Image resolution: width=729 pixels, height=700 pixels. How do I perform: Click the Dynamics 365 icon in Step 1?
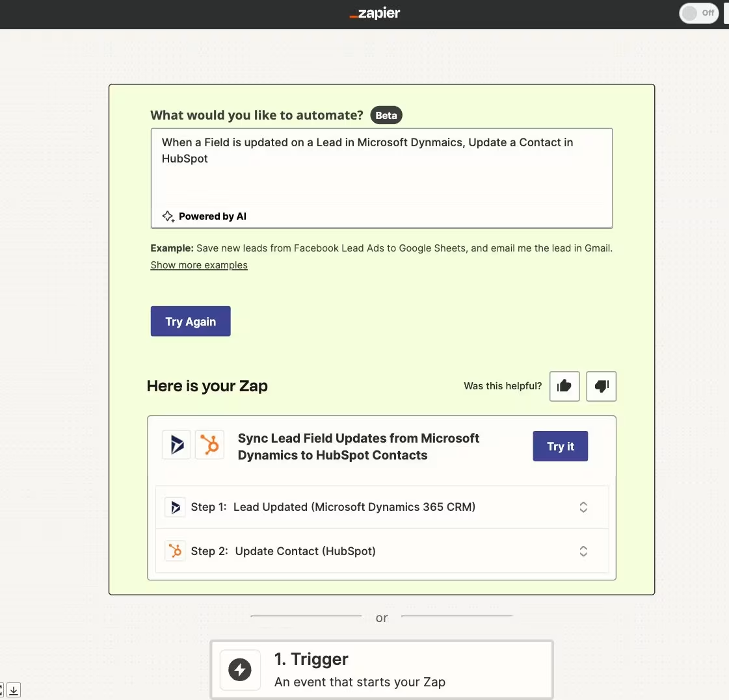[175, 507]
